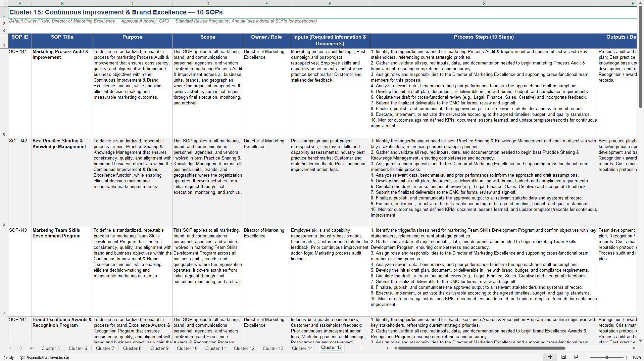Open the Cluster 5 sheet tab
The width and height of the screenshot is (644, 361).
[x=51, y=348]
